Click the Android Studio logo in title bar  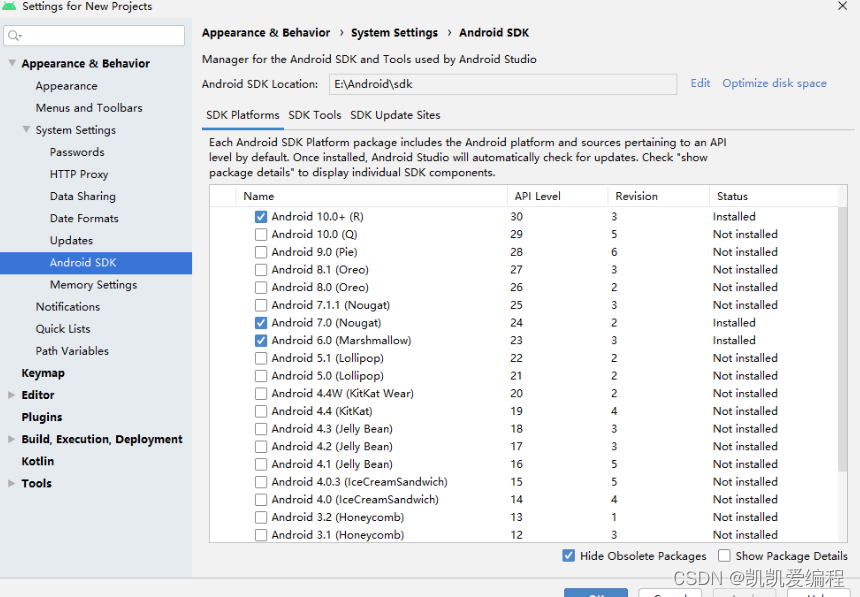[x=8, y=6]
